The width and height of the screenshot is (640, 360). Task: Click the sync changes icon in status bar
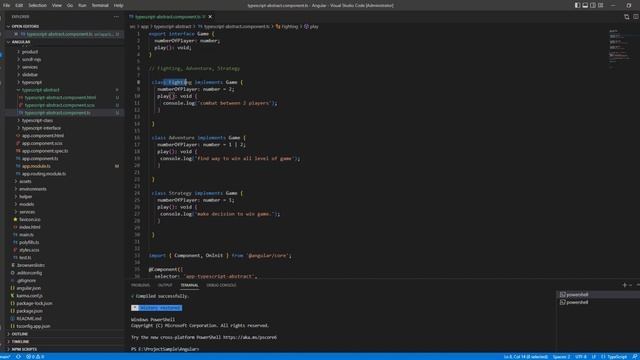pyautogui.click(x=18, y=357)
